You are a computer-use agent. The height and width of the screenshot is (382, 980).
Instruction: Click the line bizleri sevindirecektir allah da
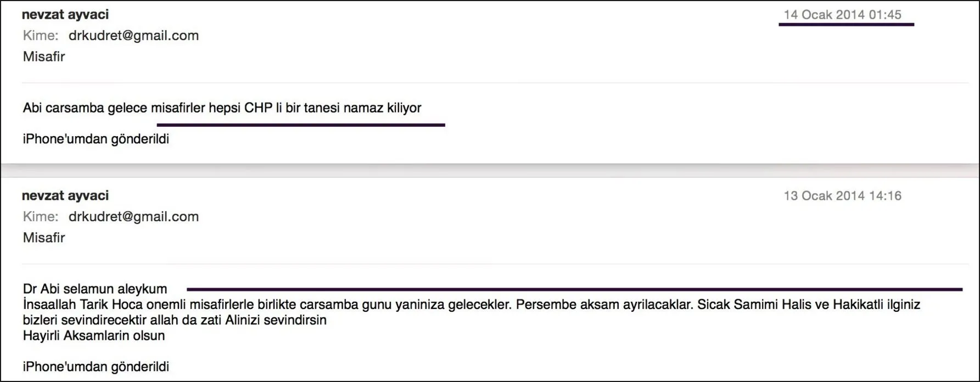coord(175,320)
